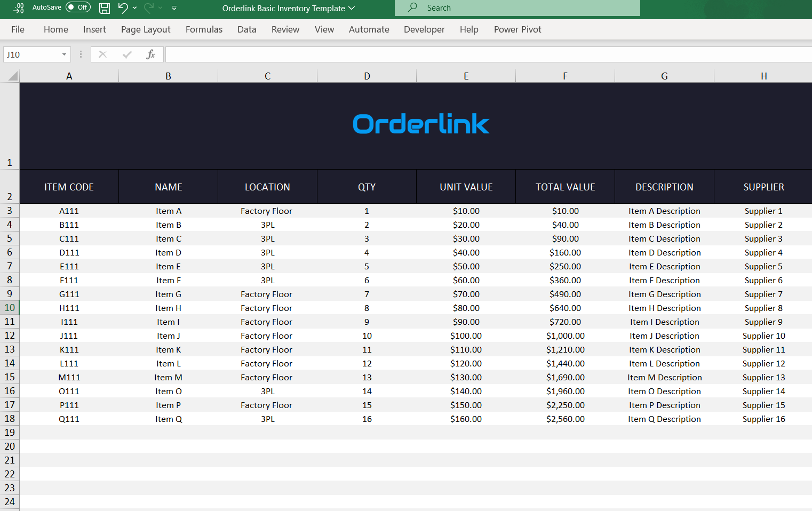Screen dimensions: 812x511
Task: Click the Save icon in title bar
Action: coord(105,8)
